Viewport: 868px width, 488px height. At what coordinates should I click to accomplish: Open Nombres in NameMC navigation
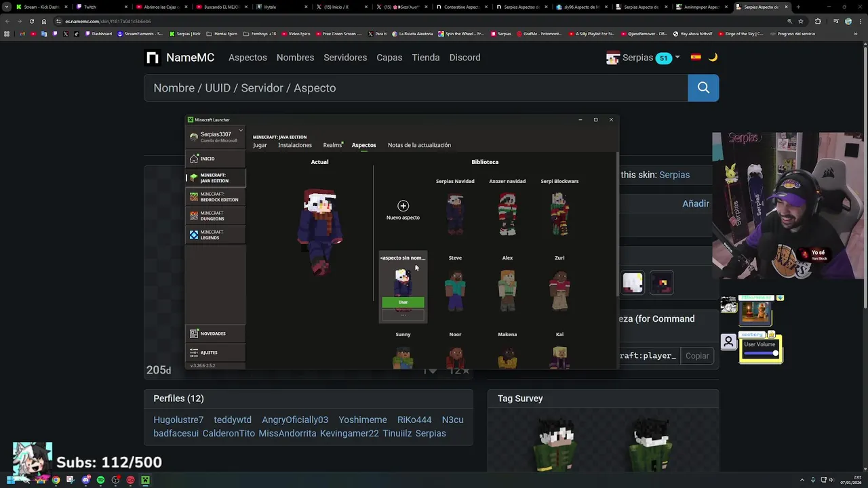click(295, 58)
